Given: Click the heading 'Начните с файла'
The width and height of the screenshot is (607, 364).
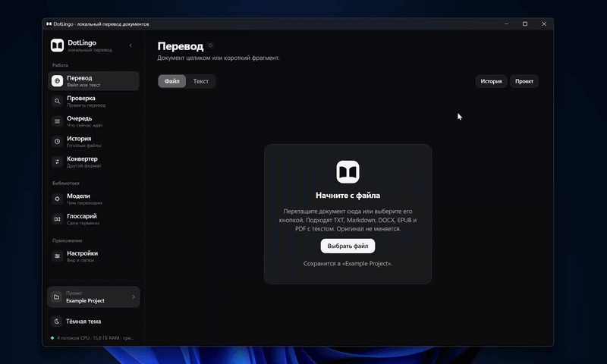Looking at the screenshot, I should [x=348, y=196].
